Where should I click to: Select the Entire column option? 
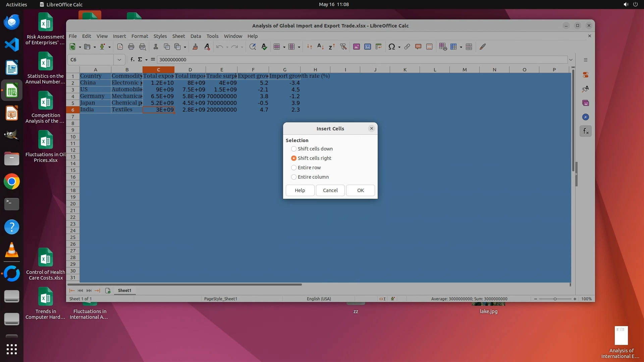[294, 177]
